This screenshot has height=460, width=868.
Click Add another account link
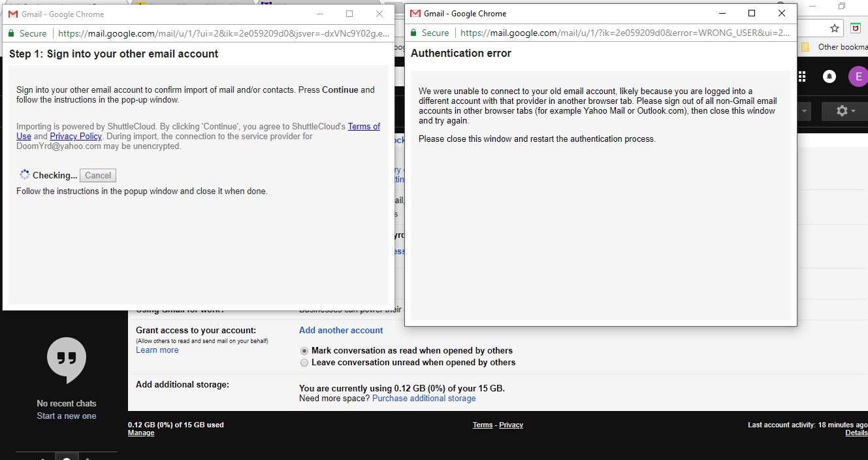(x=341, y=330)
